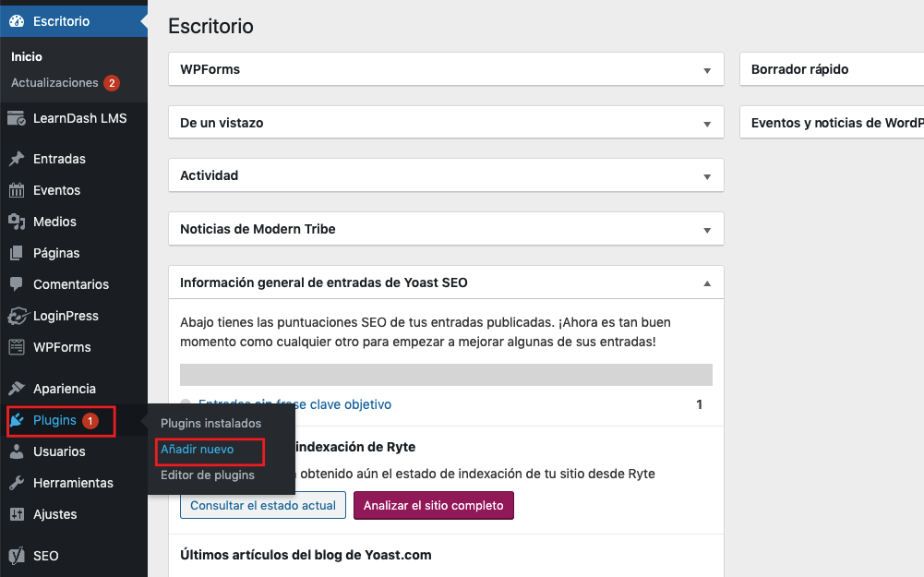The width and height of the screenshot is (924, 577).
Task: Open Actualizaciones submenu item
Action: click(x=54, y=82)
